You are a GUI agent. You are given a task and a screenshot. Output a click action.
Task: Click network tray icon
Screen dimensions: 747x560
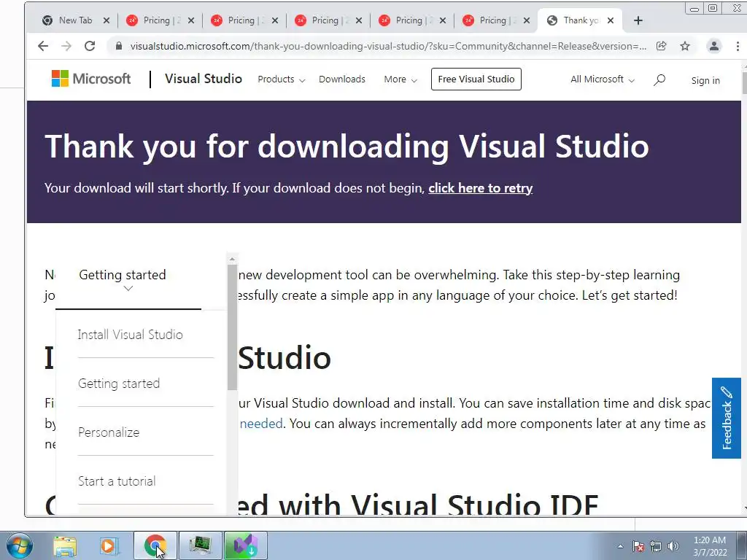pos(656,546)
